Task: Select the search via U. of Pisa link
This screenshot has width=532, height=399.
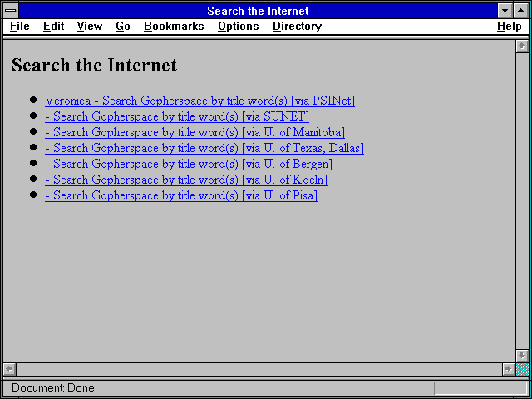Action: (x=181, y=195)
